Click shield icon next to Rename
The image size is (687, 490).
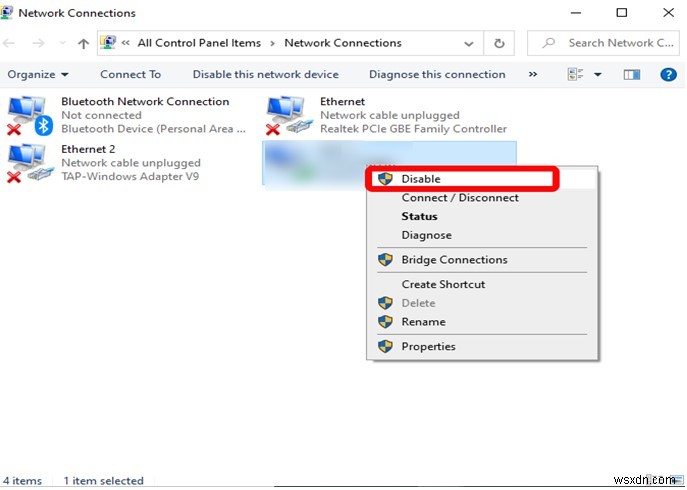coord(385,322)
